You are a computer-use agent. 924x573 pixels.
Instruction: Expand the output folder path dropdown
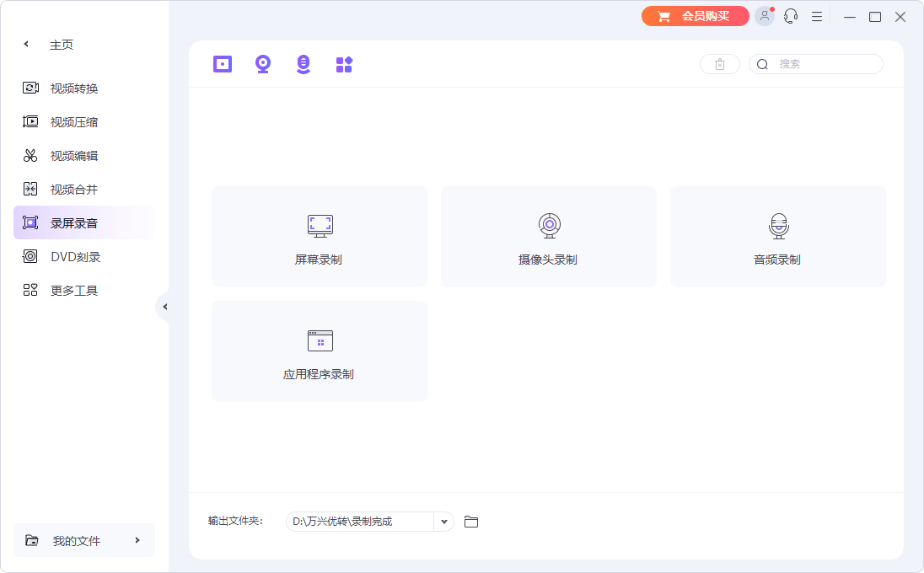click(443, 522)
